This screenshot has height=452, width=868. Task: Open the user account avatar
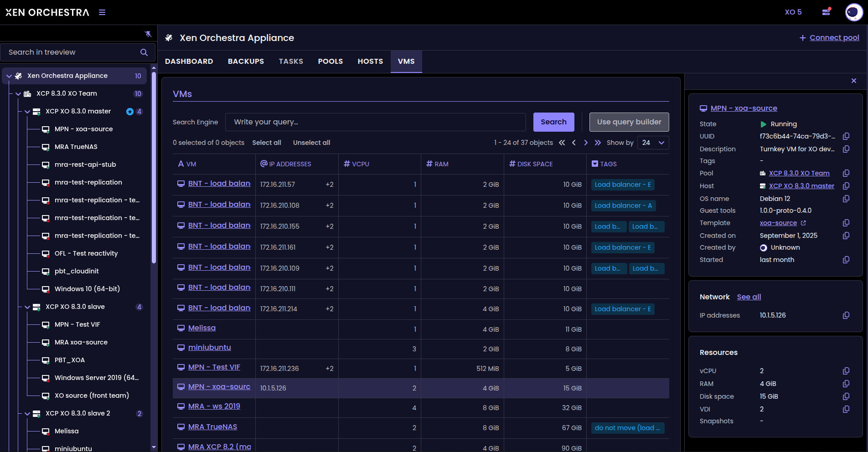(x=853, y=12)
